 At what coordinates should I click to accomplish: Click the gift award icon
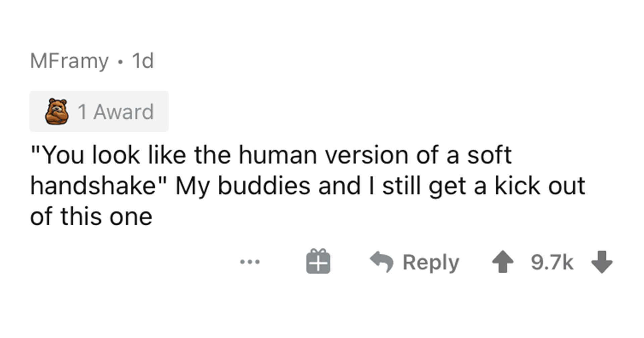click(318, 262)
